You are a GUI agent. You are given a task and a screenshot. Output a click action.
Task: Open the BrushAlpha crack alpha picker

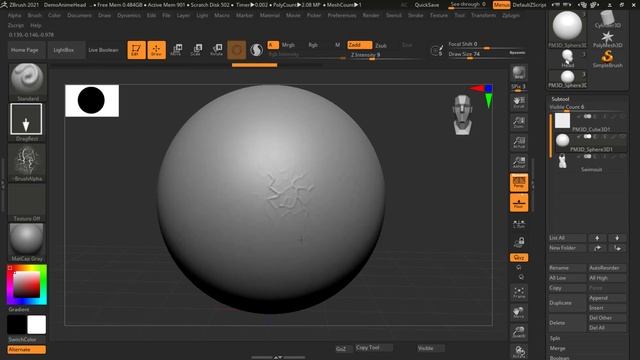coord(27,162)
